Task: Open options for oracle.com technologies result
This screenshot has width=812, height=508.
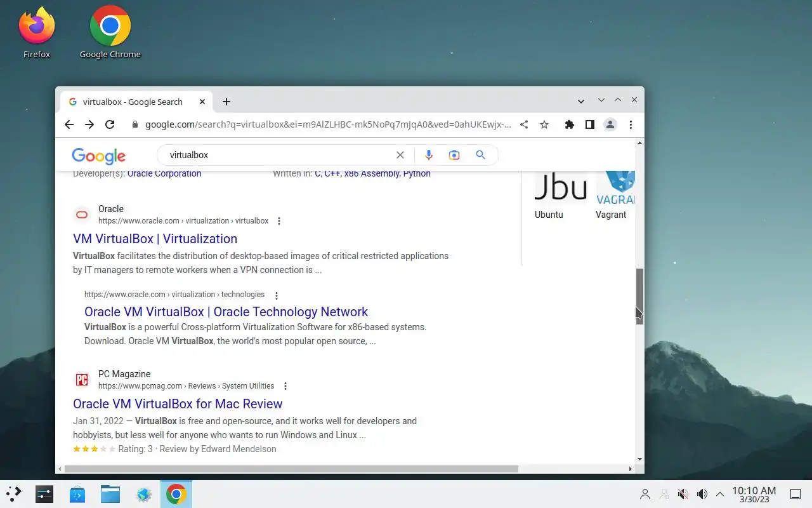Action: (x=276, y=295)
